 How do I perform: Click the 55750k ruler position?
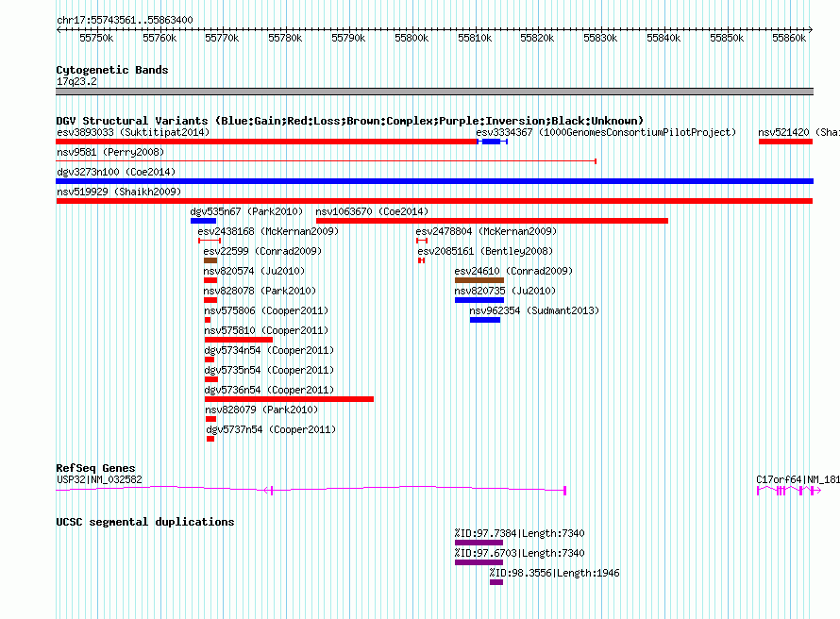click(96, 38)
